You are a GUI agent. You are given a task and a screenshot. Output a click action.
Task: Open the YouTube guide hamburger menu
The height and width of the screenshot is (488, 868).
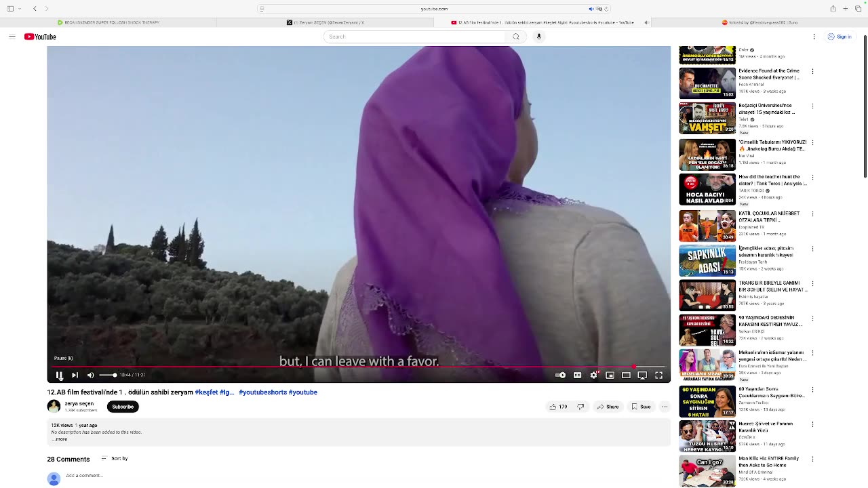pos(12,37)
